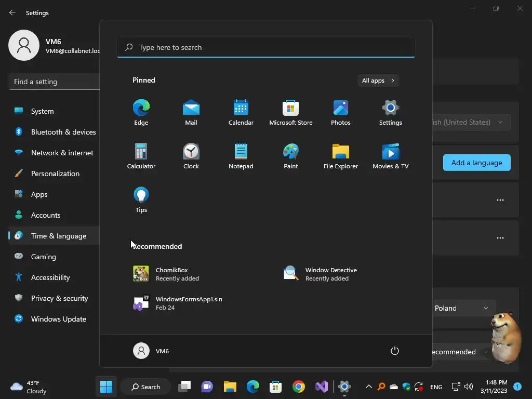Open the Poland country or region dropdown

pyautogui.click(x=464, y=308)
